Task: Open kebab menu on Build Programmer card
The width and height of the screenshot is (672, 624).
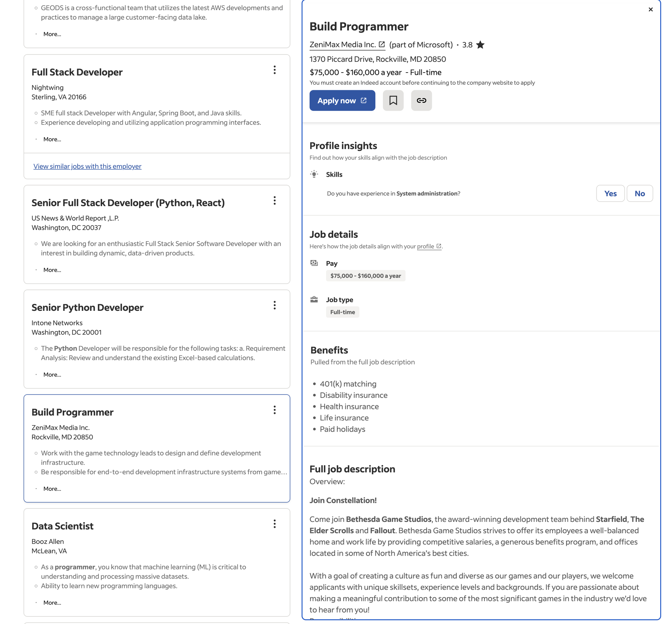Action: coord(274,410)
